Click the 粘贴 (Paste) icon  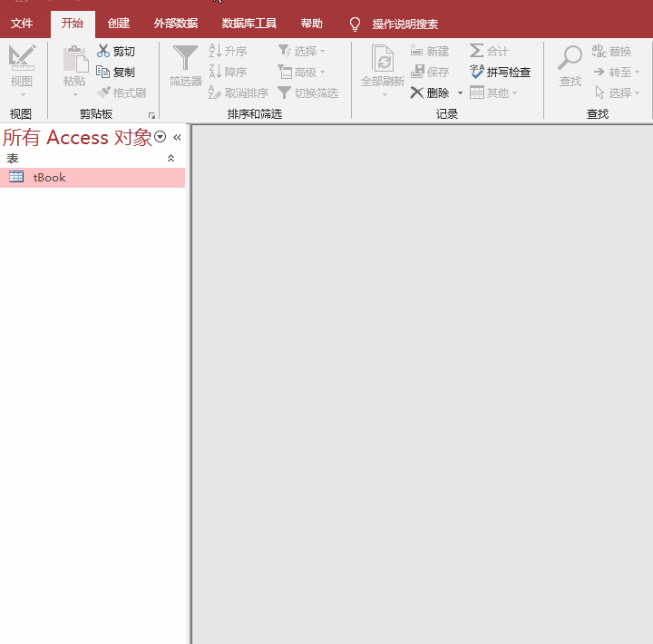coord(75,59)
